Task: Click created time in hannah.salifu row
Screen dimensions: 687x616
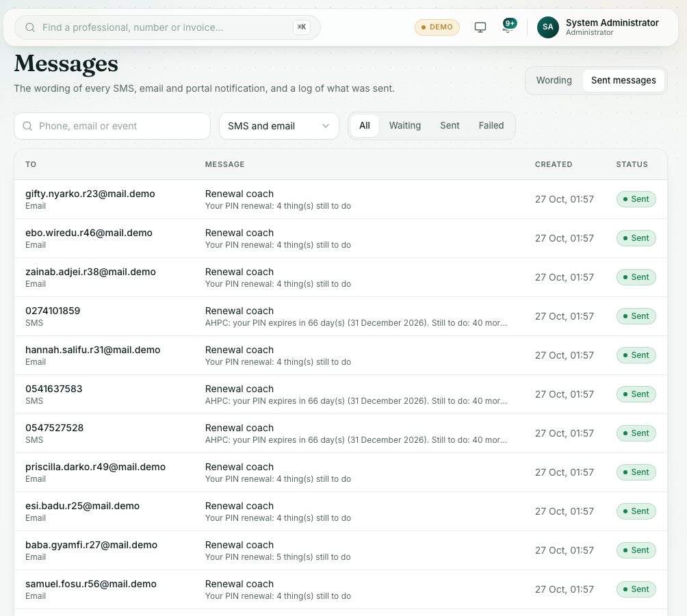Action: click(565, 355)
